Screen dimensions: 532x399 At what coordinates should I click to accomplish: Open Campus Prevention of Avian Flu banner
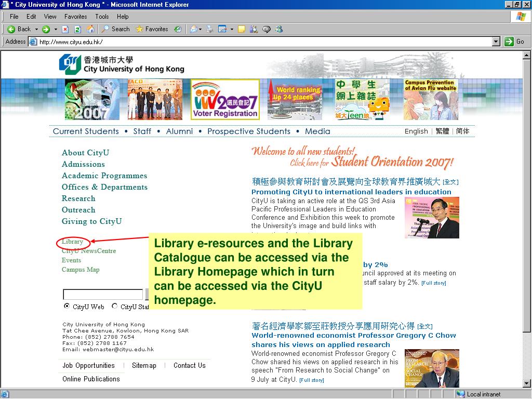click(431, 99)
